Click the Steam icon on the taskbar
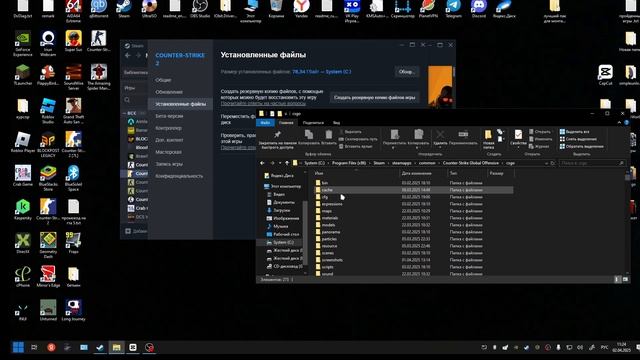Viewport: 640px width, 360px height. (100, 347)
